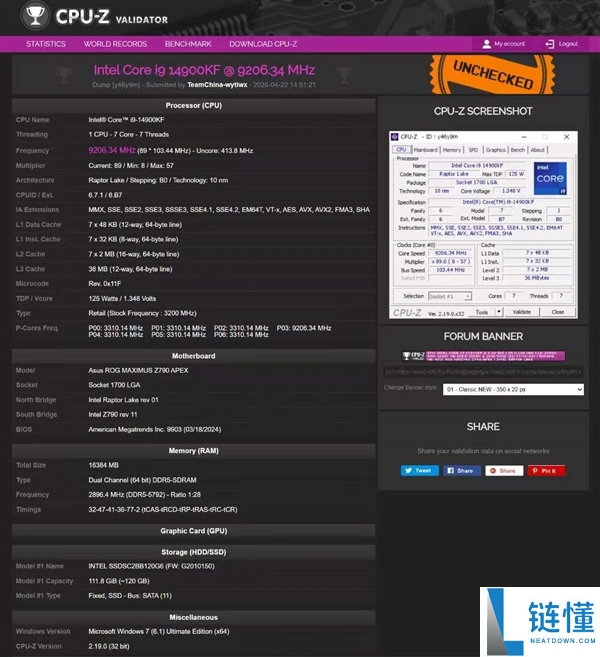This screenshot has height=657, width=600.
Task: Click the CPU-Z screenshot thumbnail image
Action: pos(483,225)
